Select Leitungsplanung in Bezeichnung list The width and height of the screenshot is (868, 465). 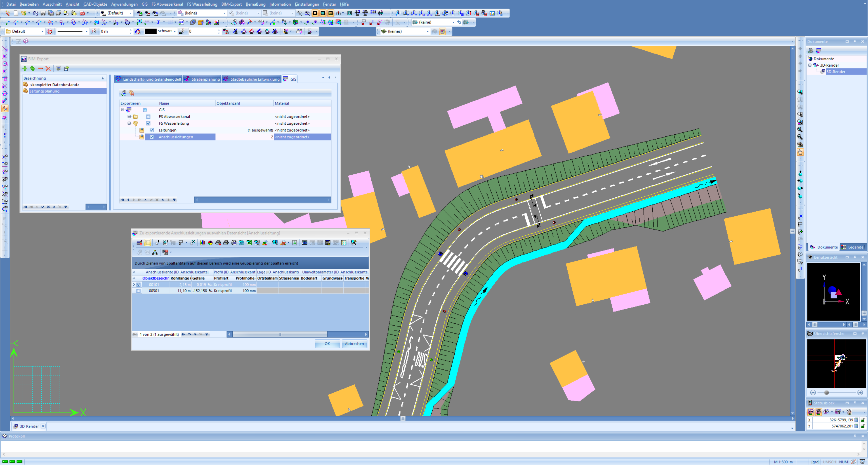tap(64, 91)
